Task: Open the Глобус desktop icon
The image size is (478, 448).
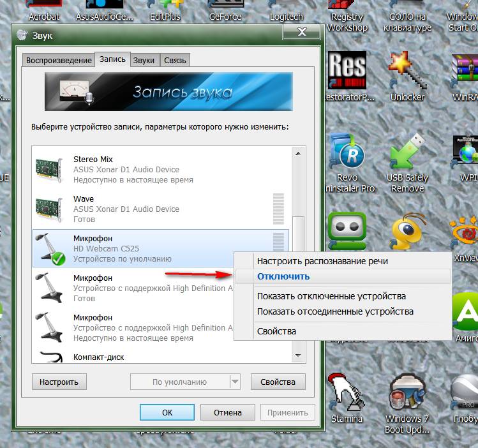Action: [x=465, y=392]
